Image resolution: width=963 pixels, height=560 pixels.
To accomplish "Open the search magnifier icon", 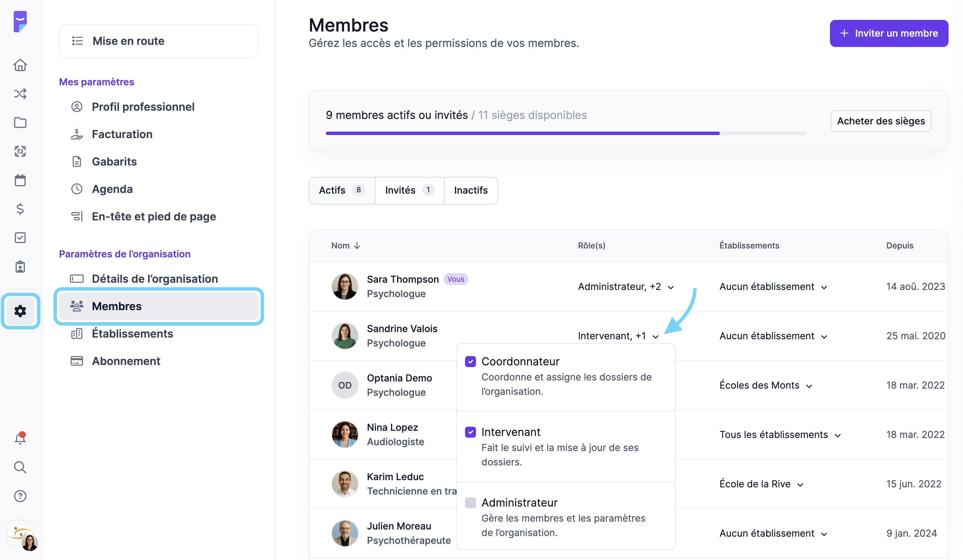I will [x=20, y=467].
